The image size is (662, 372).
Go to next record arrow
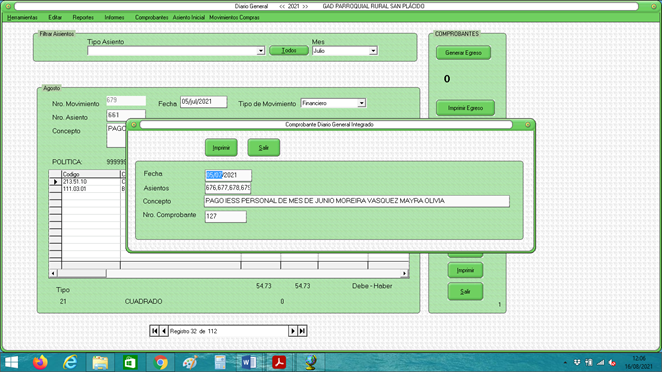[x=293, y=331]
